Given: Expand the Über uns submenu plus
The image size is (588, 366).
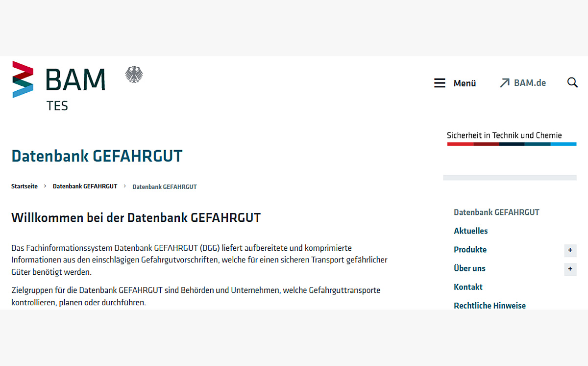Looking at the screenshot, I should coord(570,269).
